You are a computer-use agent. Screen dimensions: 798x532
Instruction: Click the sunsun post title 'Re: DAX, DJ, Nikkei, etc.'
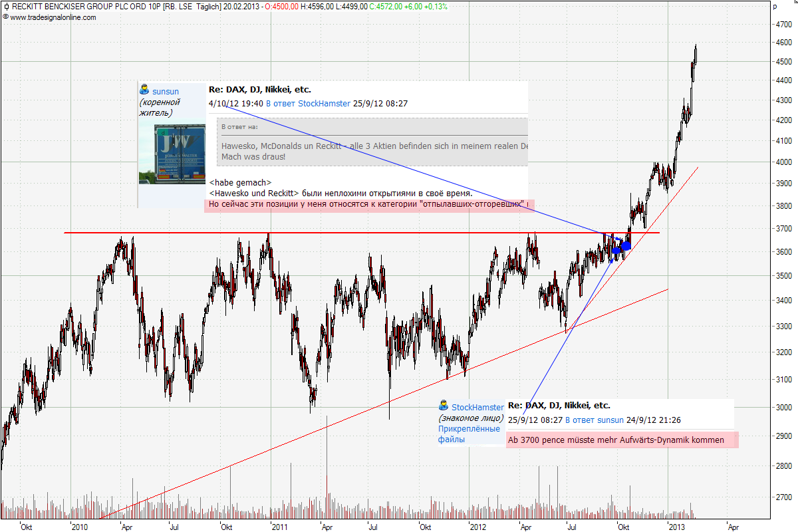click(260, 89)
